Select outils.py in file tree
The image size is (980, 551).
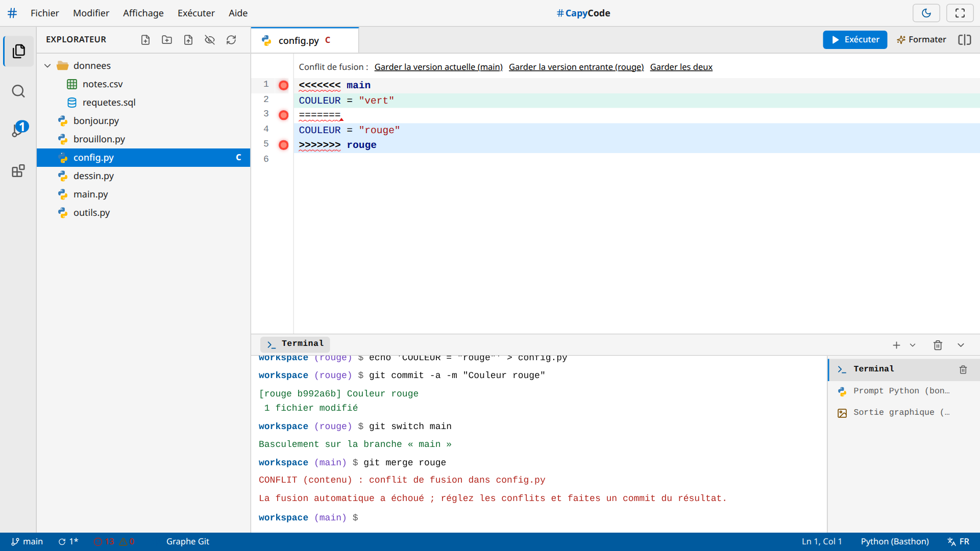pos(143,213)
